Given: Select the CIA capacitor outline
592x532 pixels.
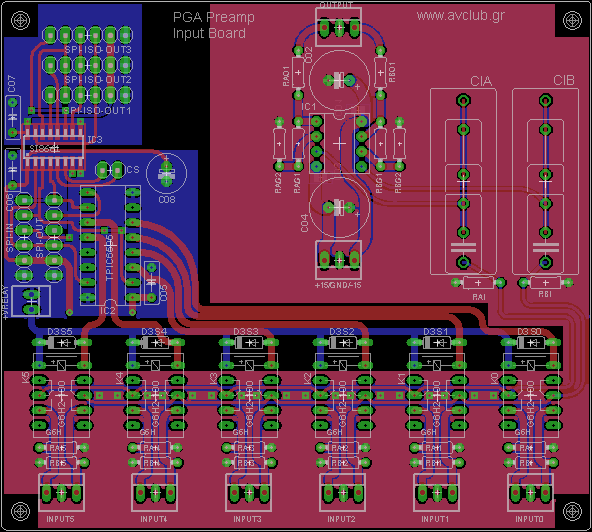Looking at the screenshot, I should (463, 181).
